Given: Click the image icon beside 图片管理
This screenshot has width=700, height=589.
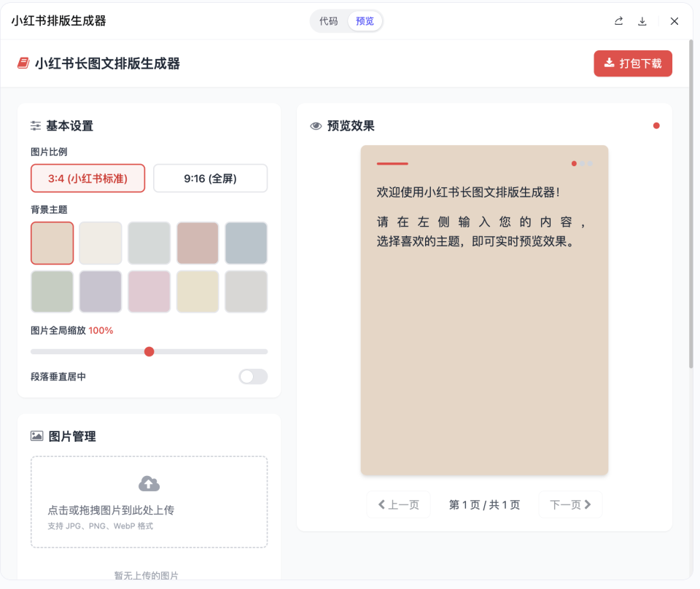Looking at the screenshot, I should pyautogui.click(x=36, y=435).
